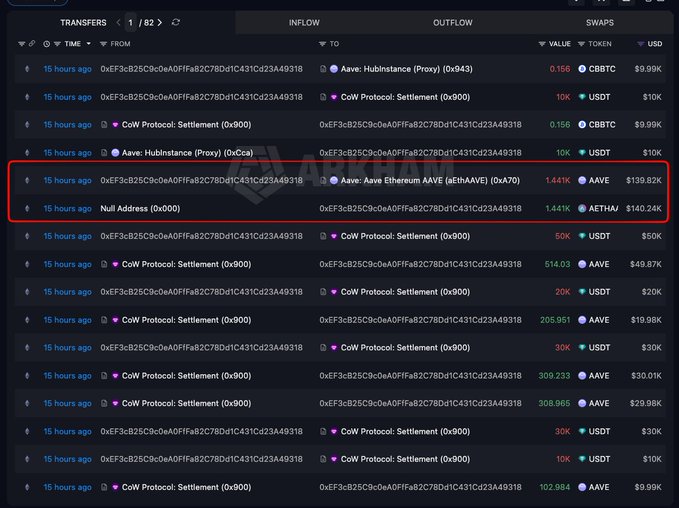
Task: Click the page number field showing 1
Action: click(x=130, y=23)
